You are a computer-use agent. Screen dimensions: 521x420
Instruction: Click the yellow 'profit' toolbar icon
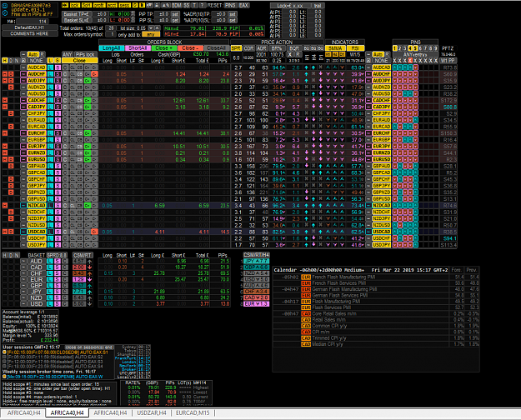pos(99,5)
